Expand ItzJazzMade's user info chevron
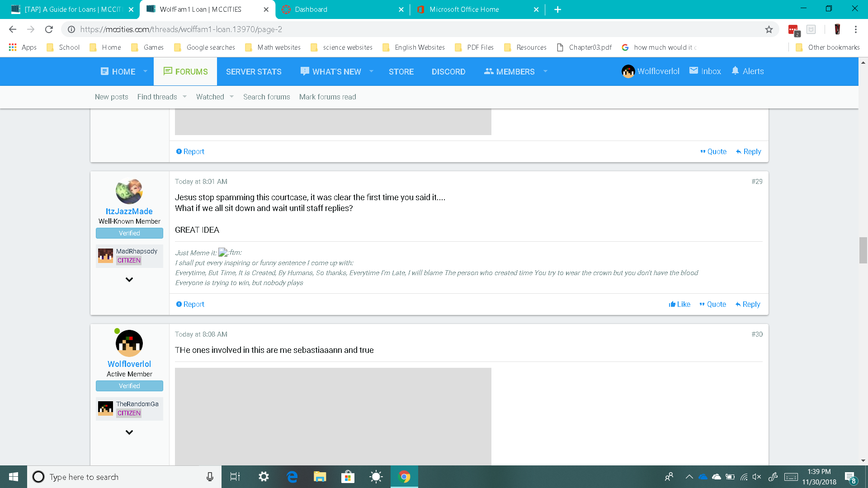Screen dimensions: 868x488 (129, 280)
